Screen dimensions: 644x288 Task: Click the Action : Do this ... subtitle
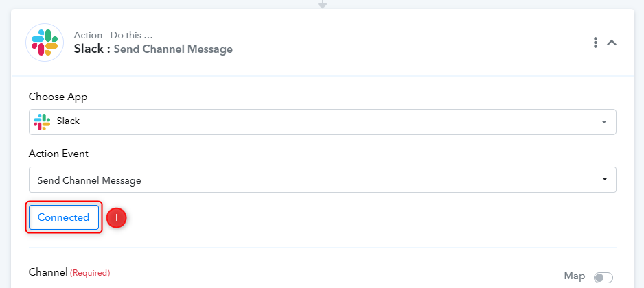coord(113,35)
